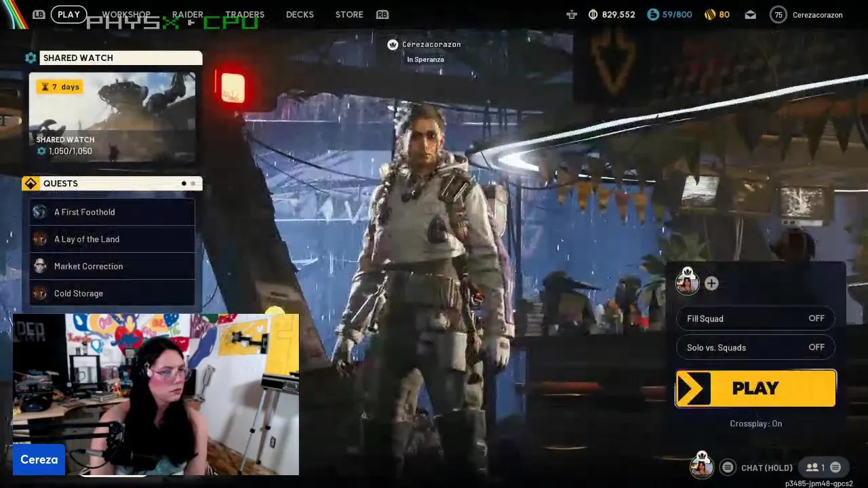Click the A First Foothold quest icon
Screen dimensions: 868x488
click(x=40, y=212)
